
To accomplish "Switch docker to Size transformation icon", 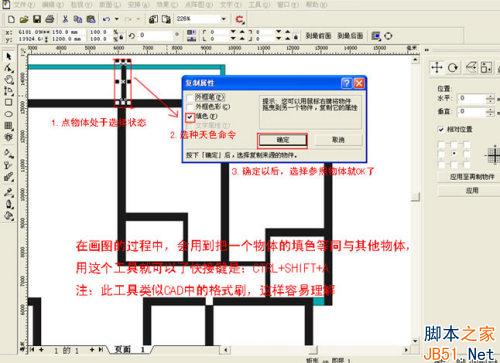I will pos(486,68).
